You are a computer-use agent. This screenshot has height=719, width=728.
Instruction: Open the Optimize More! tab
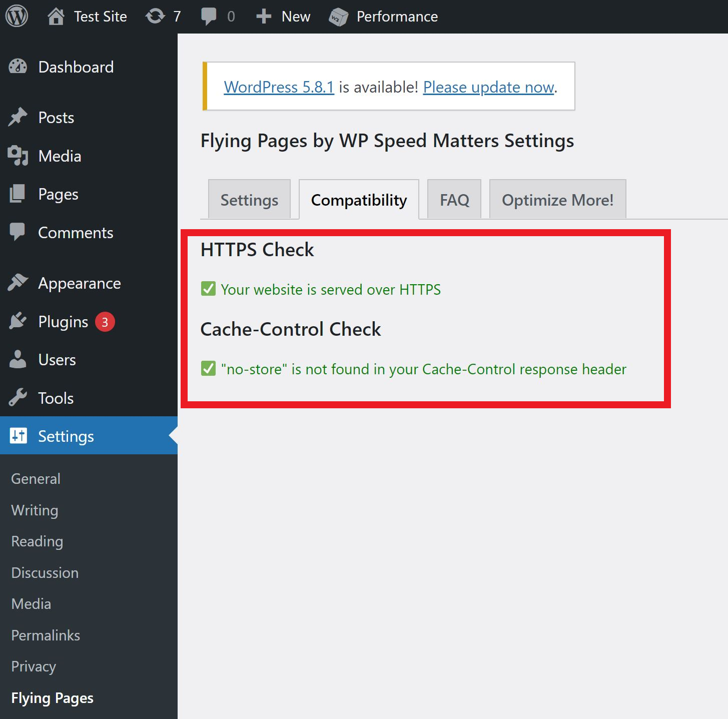557,200
